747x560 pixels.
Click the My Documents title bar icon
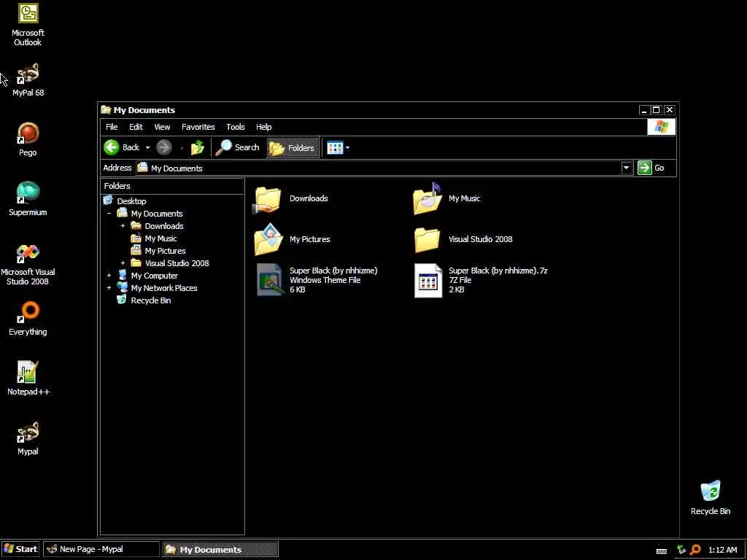(x=106, y=110)
